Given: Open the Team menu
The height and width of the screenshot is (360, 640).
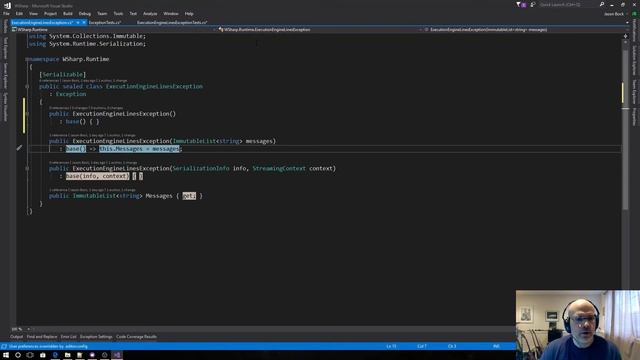Looking at the screenshot, I should click(102, 13).
